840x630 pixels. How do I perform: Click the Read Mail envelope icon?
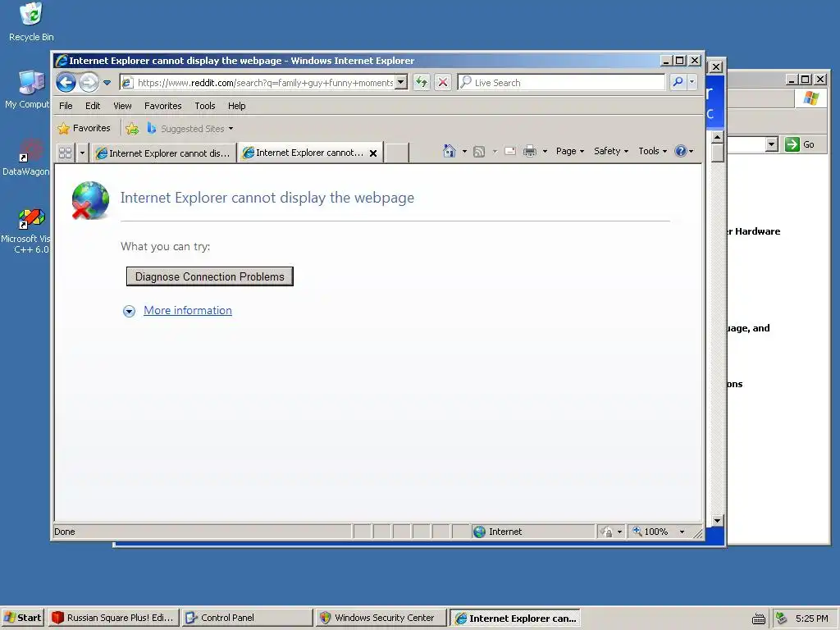coord(510,151)
